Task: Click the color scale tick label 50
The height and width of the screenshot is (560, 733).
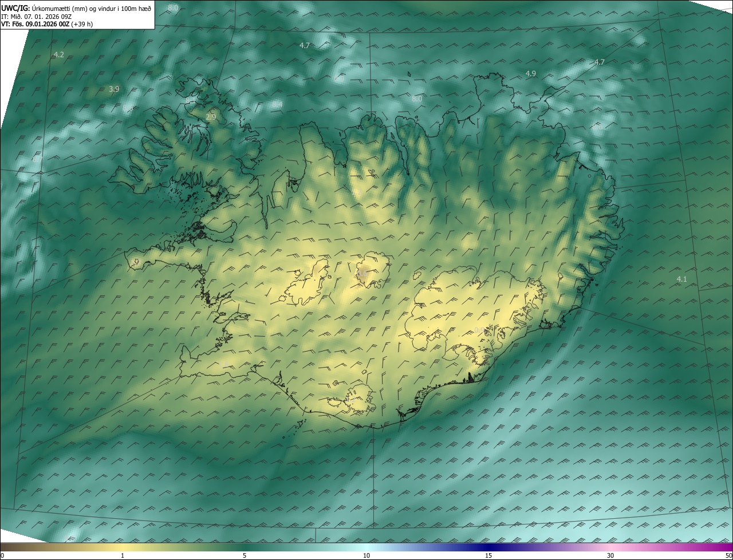Action: [728, 555]
